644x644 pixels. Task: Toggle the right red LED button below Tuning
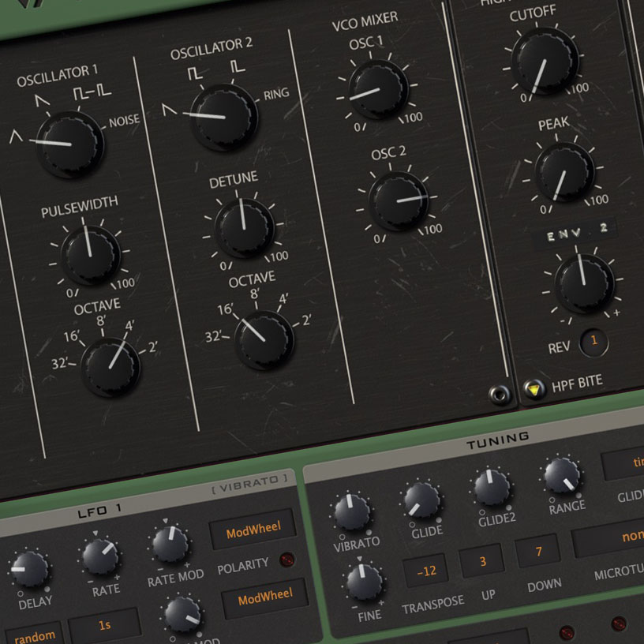click(619, 623)
